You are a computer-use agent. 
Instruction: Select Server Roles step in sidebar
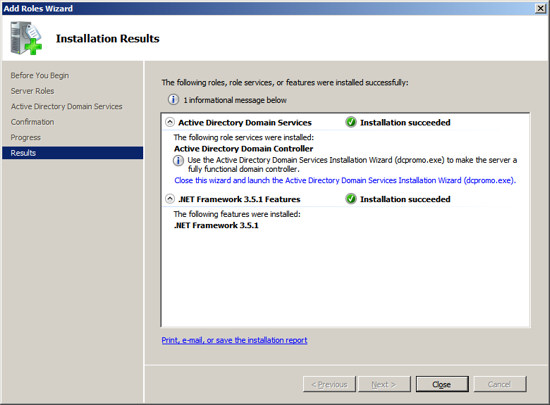click(x=32, y=91)
